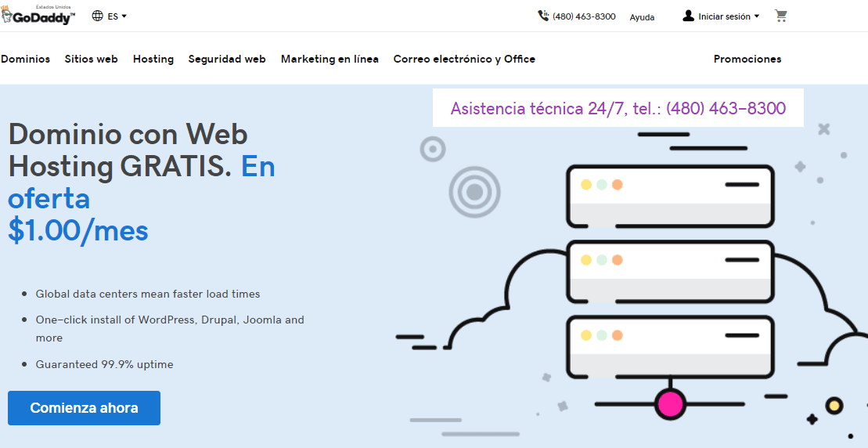
Task: Click Global data centers bullet text
Action: pos(148,294)
